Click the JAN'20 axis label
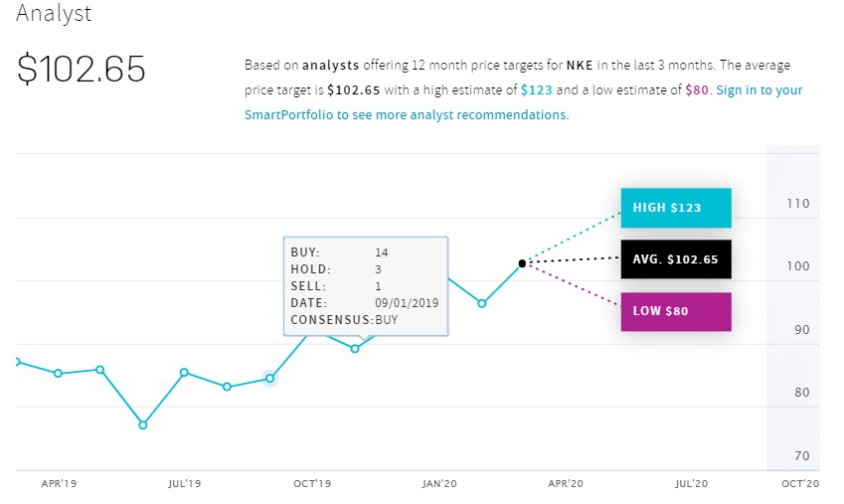 (x=439, y=484)
